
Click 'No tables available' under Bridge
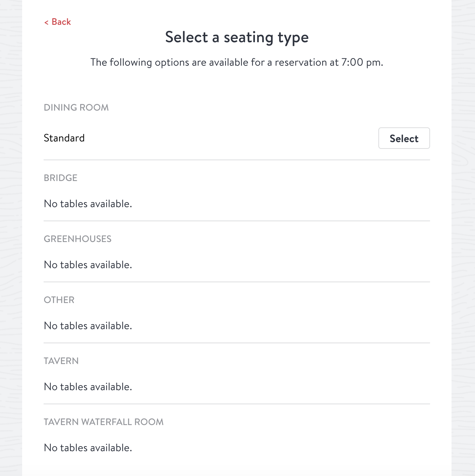point(88,204)
